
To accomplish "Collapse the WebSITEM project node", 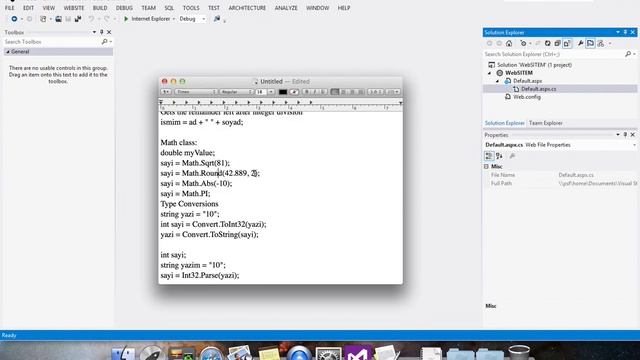I will pyautogui.click(x=490, y=73).
